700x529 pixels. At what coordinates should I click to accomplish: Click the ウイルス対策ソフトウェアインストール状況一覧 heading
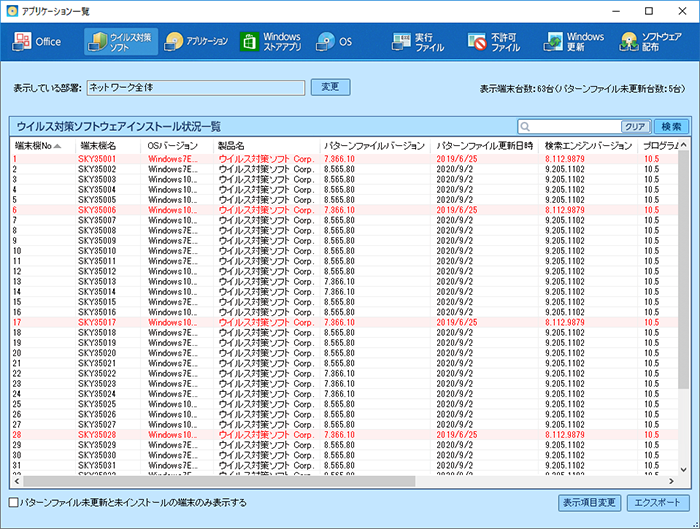(x=119, y=127)
